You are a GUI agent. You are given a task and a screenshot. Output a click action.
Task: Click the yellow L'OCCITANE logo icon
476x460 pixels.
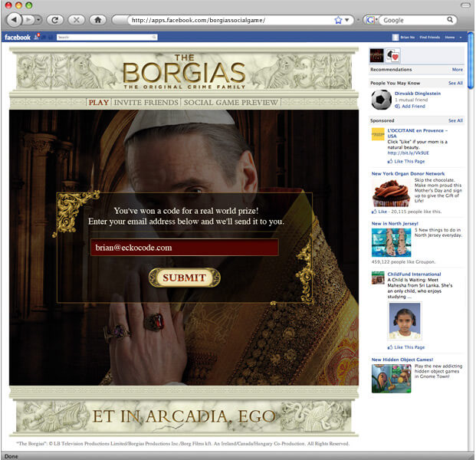378,134
